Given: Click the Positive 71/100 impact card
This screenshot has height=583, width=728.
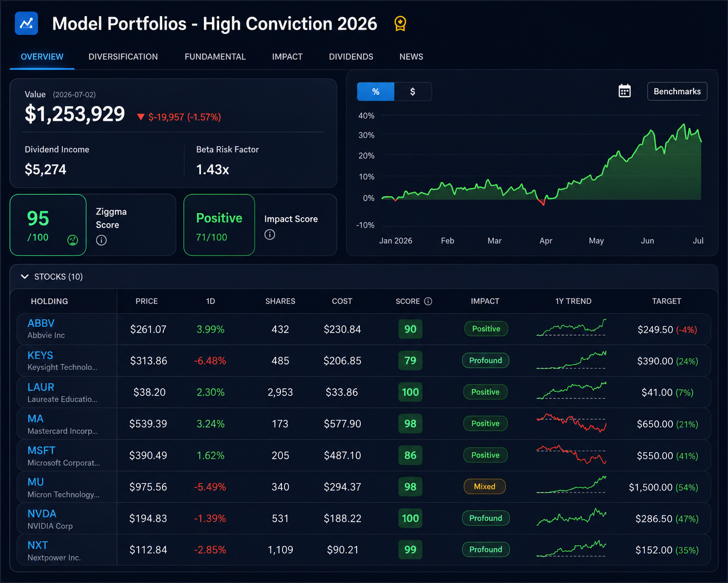Looking at the screenshot, I should [219, 225].
